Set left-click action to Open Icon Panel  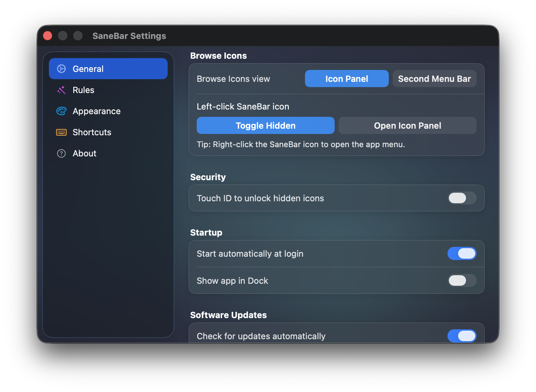point(407,125)
